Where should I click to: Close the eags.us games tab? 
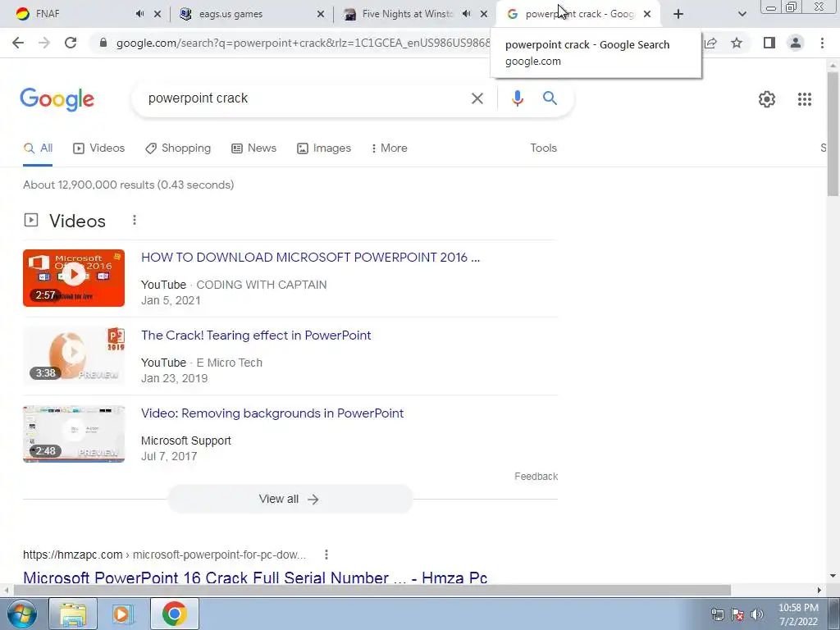click(321, 15)
